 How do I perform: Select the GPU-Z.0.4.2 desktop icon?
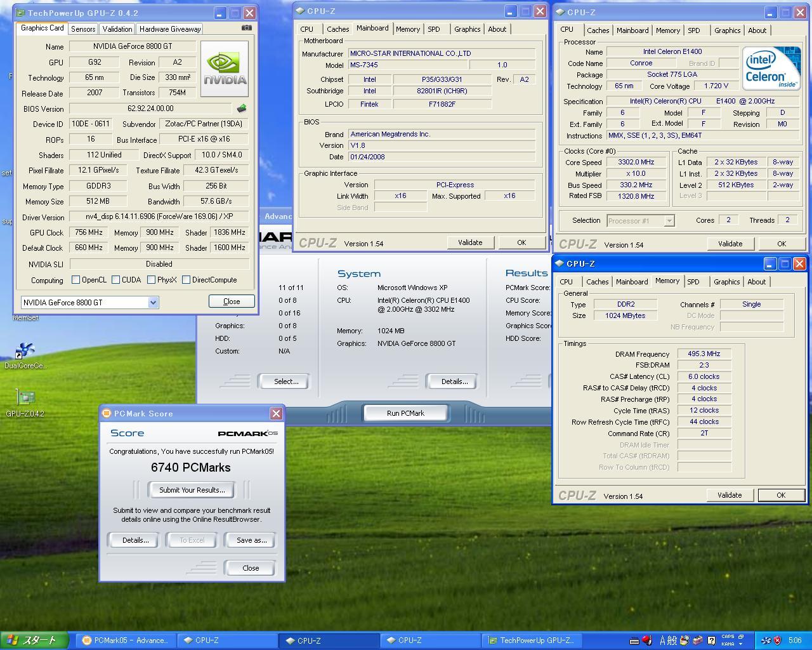[x=25, y=398]
